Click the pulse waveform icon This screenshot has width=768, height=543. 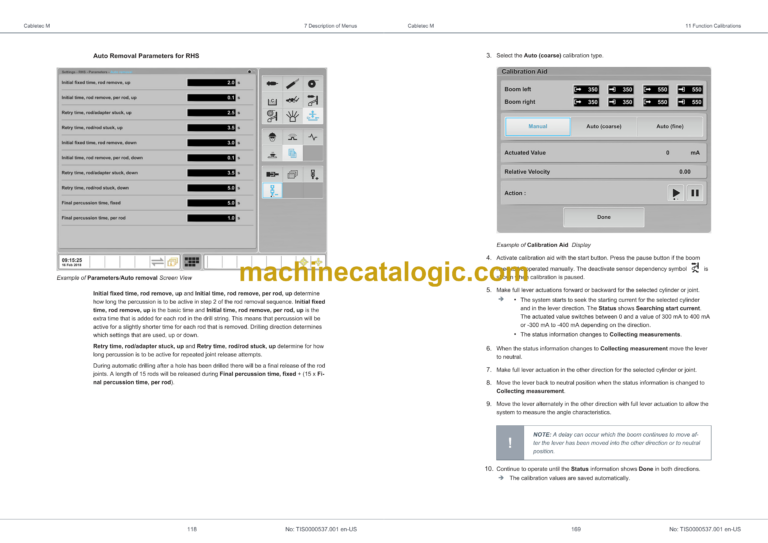pos(312,137)
